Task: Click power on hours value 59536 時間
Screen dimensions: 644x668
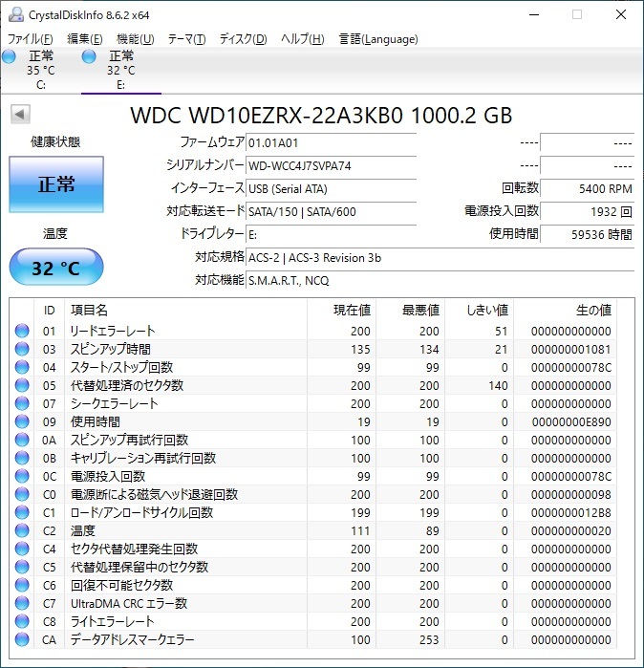Action: click(587, 235)
